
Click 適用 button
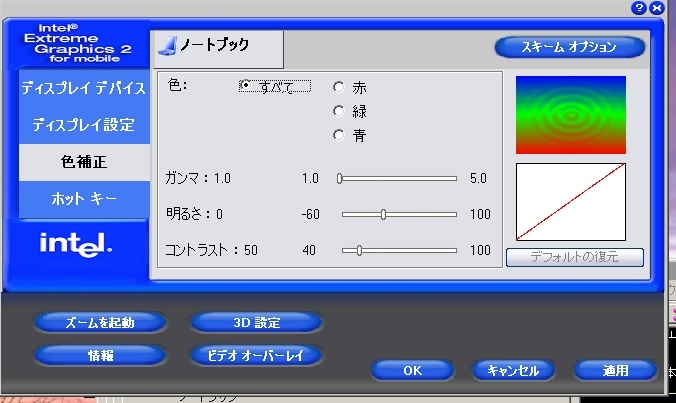pyautogui.click(x=615, y=371)
